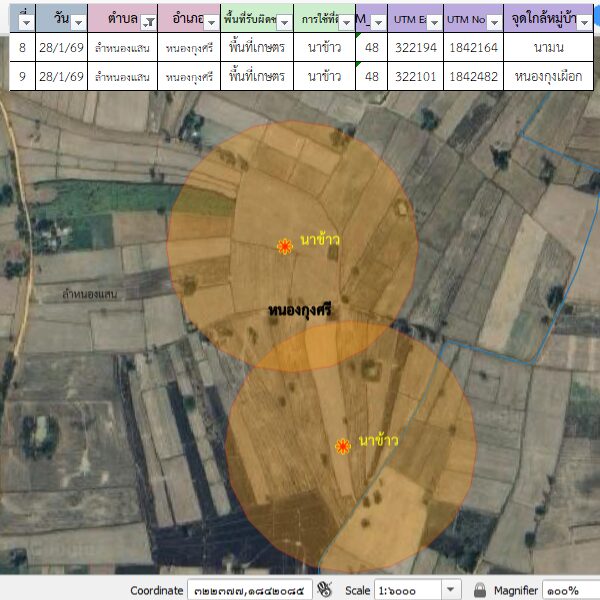Click the upper นาข้าว hotspot marker
Image resolution: width=600 pixels, height=600 pixels.
[x=285, y=246]
